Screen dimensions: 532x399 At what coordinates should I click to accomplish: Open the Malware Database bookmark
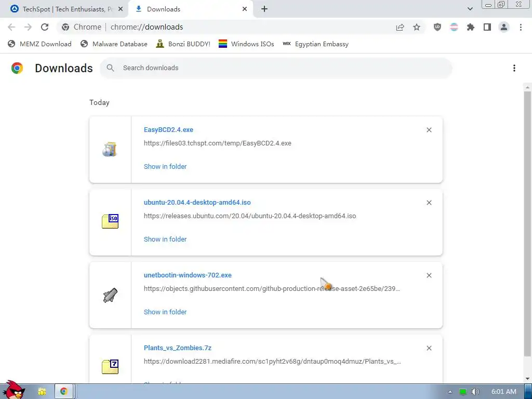point(114,44)
